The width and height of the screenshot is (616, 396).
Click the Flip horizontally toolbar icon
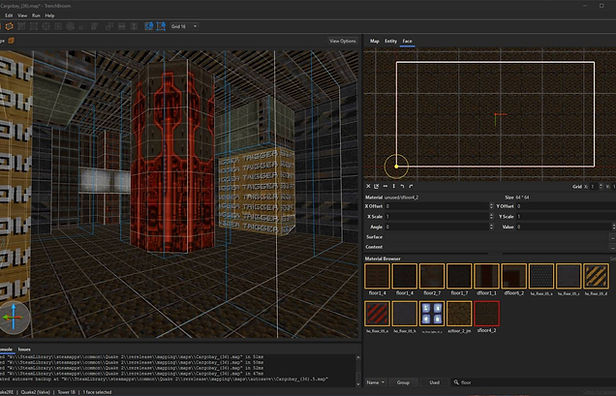(x=122, y=26)
